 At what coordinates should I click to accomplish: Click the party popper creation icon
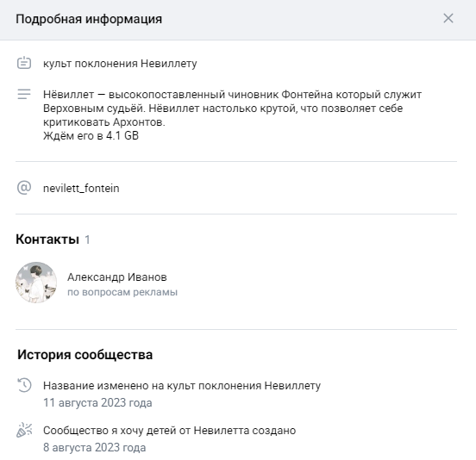pos(24,430)
